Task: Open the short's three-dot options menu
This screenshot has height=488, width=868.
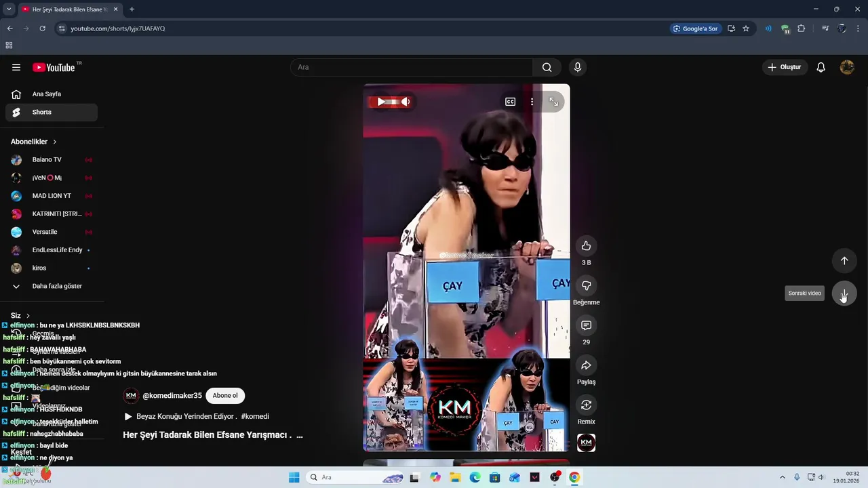Action: tap(532, 102)
